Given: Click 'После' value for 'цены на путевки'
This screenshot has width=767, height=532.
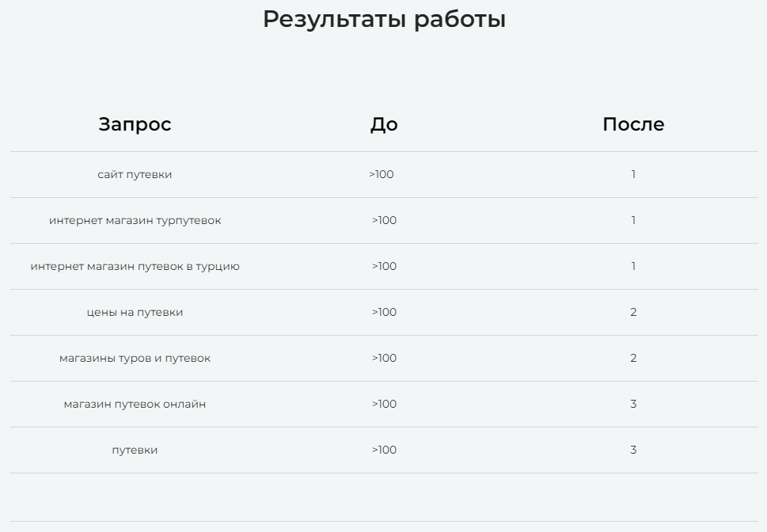Looking at the screenshot, I should [x=633, y=312].
